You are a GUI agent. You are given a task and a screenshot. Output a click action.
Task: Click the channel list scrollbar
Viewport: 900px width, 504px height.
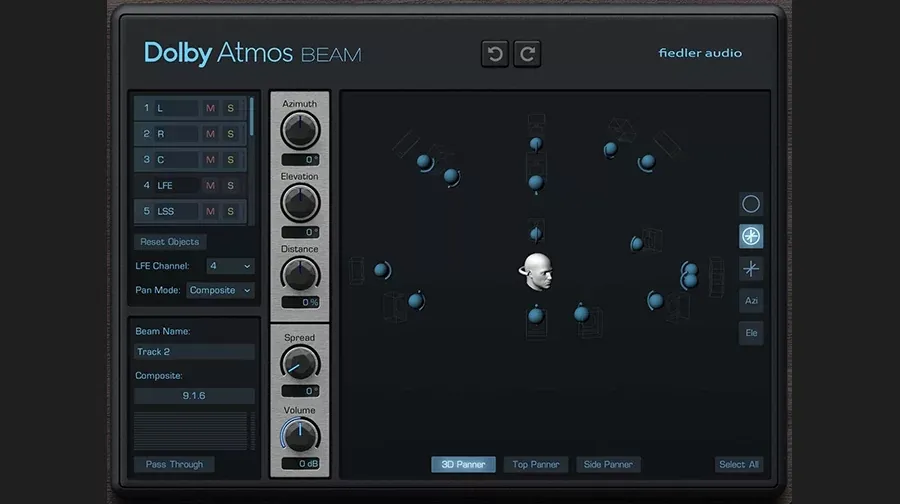251,117
